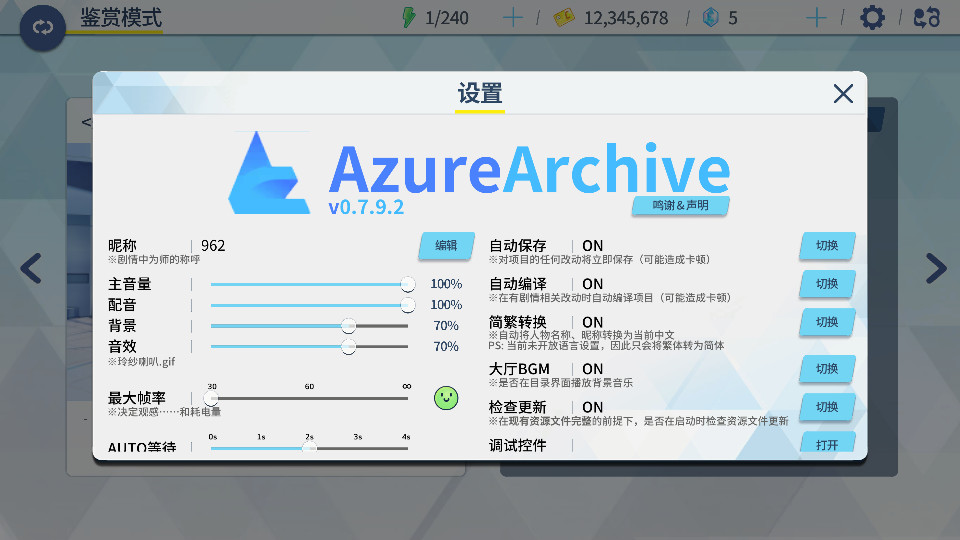
Task: Toggle 大厅BGM with its 切换 button
Action: point(827,369)
